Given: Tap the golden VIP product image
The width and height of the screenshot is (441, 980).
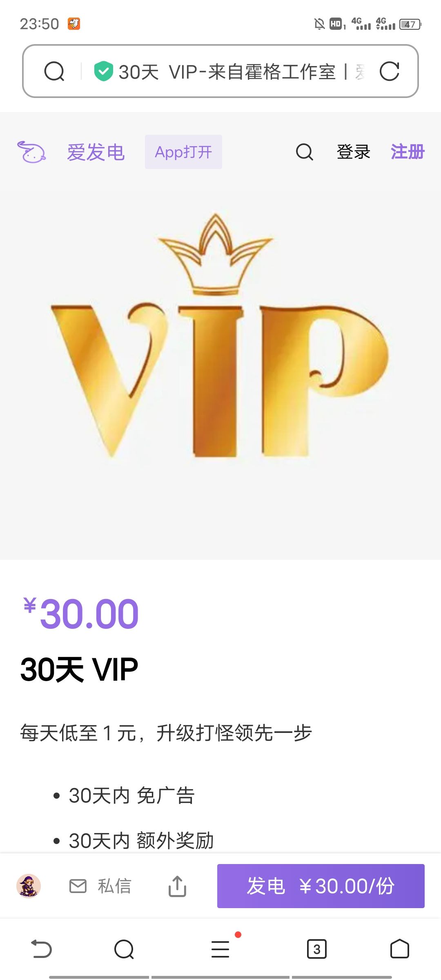Looking at the screenshot, I should point(220,336).
